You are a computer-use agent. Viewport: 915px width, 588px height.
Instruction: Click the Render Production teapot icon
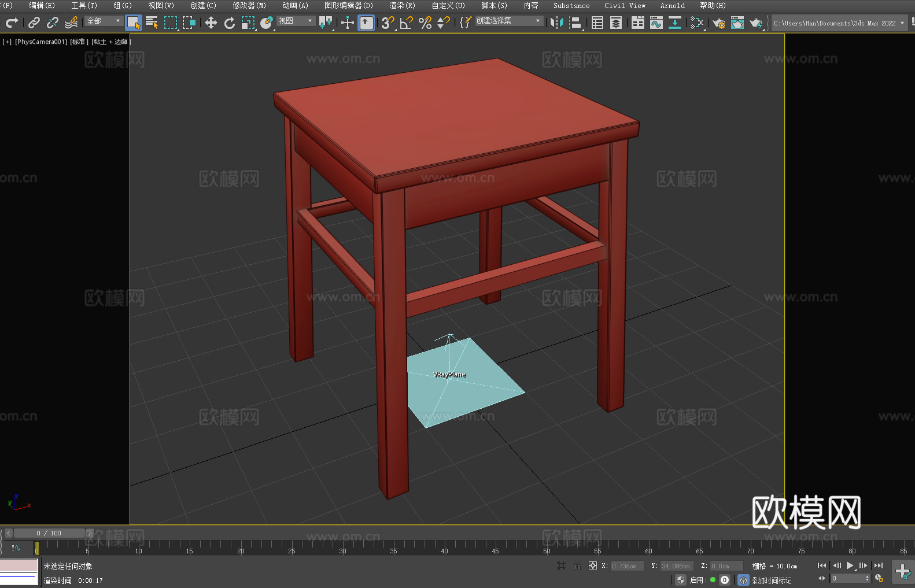[756, 23]
